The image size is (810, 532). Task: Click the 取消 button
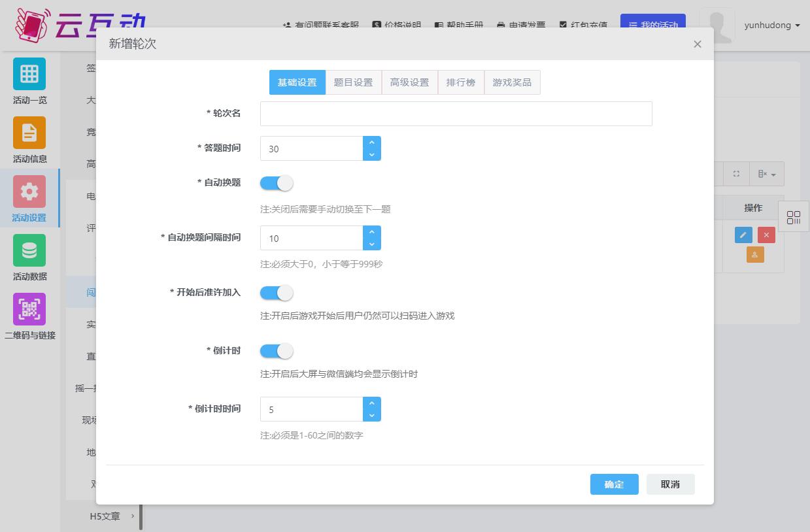pos(670,484)
